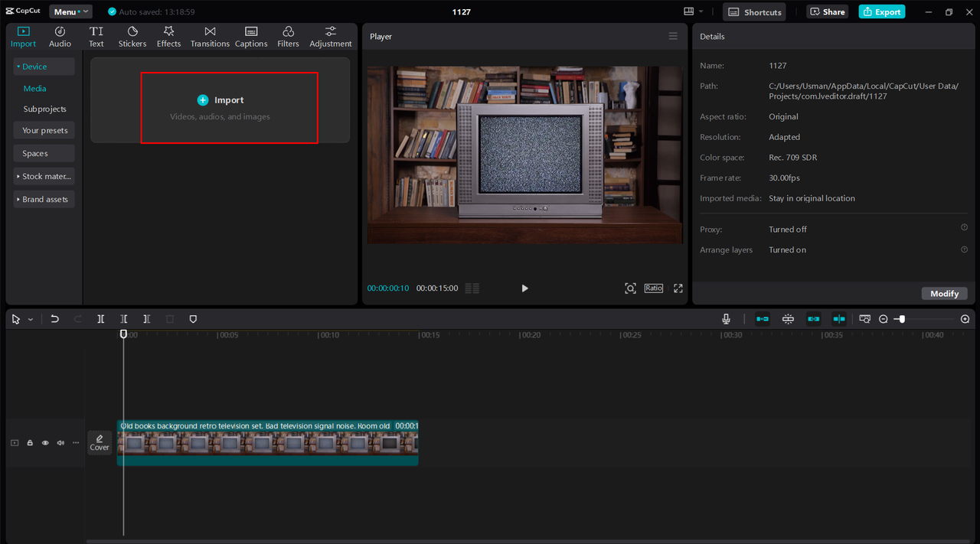
Task: Click the 00:10 mark on ruler
Action: click(x=329, y=335)
